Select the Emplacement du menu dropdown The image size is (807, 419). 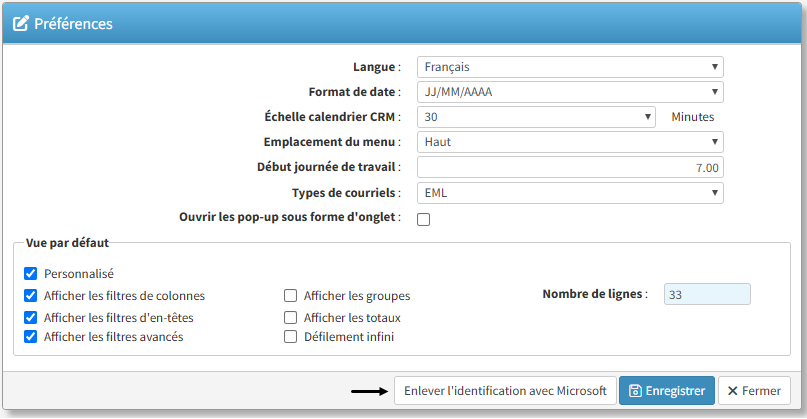[x=569, y=142]
